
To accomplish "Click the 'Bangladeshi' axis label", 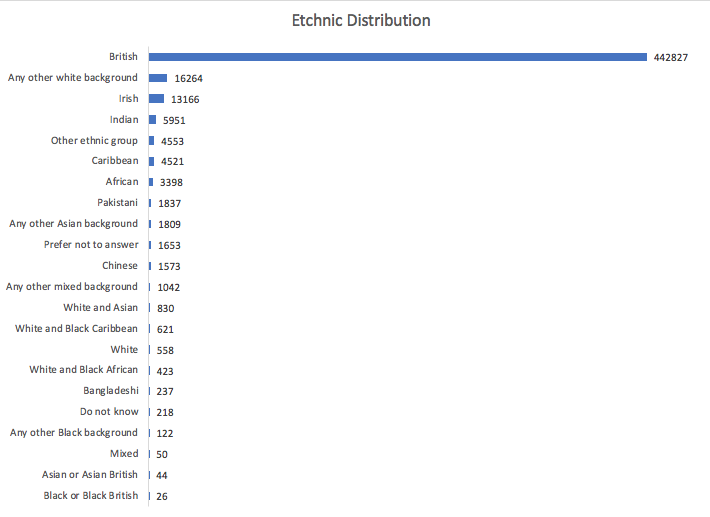I will pyautogui.click(x=111, y=391).
